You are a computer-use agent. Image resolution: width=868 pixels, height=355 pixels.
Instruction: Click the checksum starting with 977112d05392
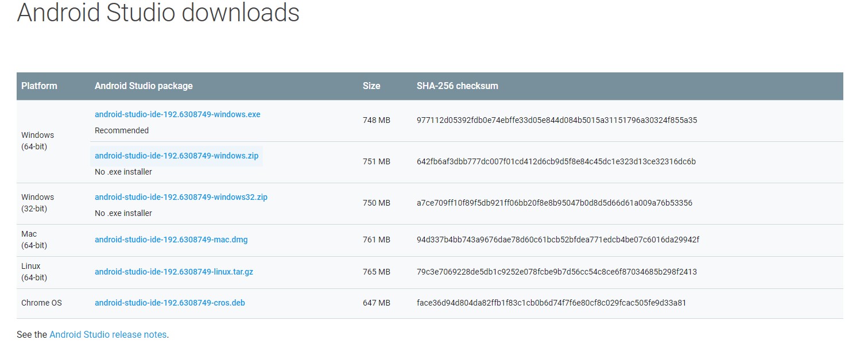[x=557, y=120]
